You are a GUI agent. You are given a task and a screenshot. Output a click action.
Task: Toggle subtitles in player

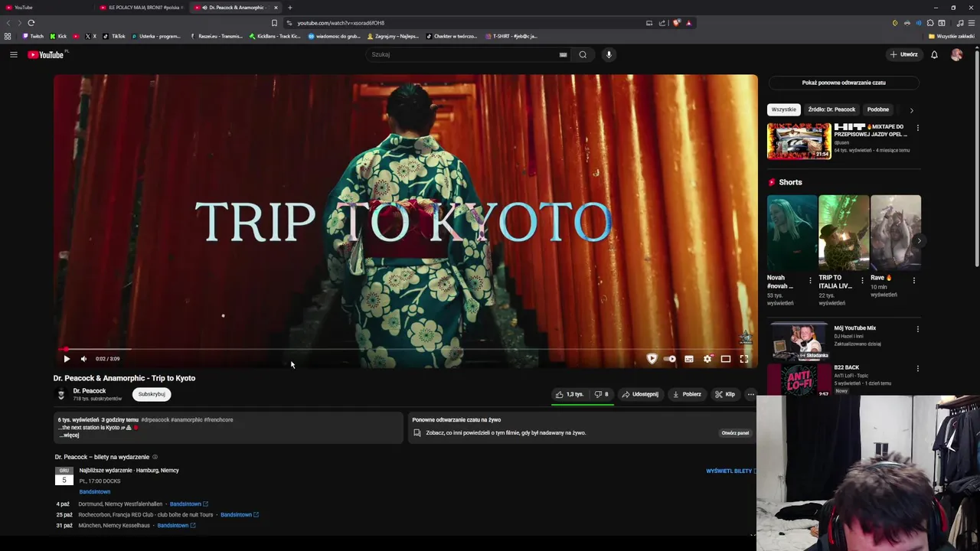point(689,358)
